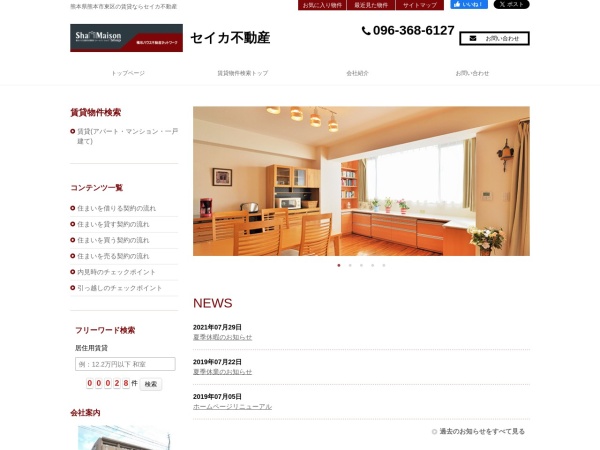Go to トップページ in navigation menu
This screenshot has height=450, width=600.
coord(128,73)
